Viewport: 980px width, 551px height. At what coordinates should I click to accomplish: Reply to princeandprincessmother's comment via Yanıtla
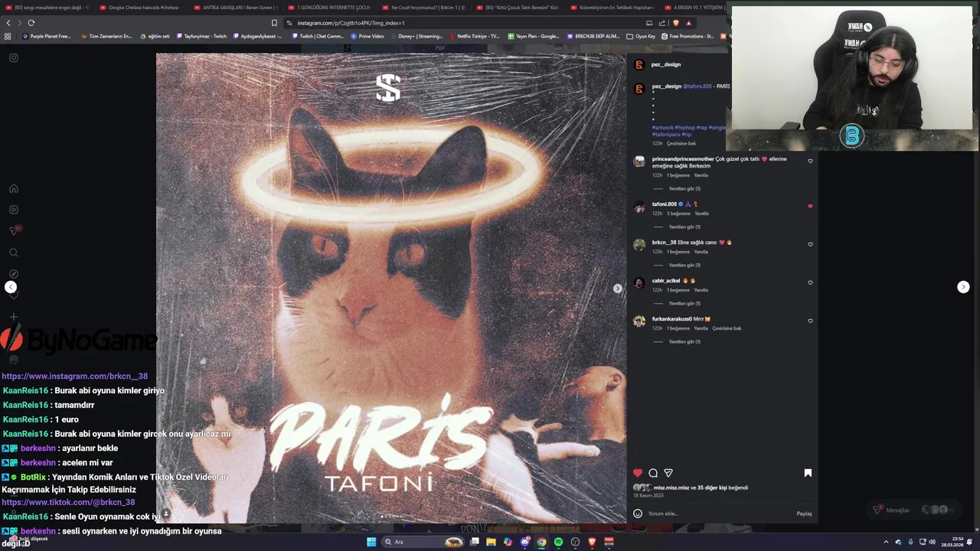pyautogui.click(x=701, y=175)
